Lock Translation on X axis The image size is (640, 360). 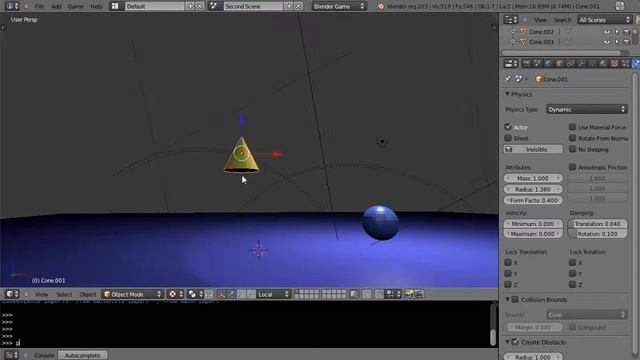[x=508, y=262]
